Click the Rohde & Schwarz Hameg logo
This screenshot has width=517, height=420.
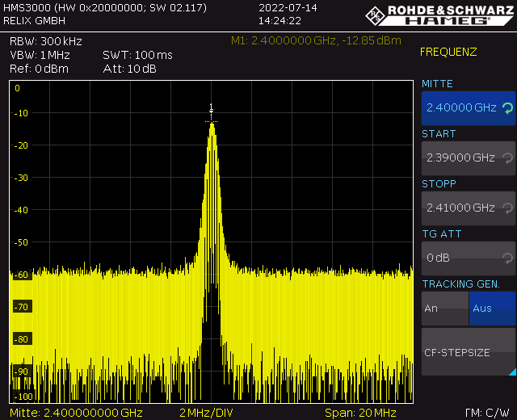(x=439, y=15)
